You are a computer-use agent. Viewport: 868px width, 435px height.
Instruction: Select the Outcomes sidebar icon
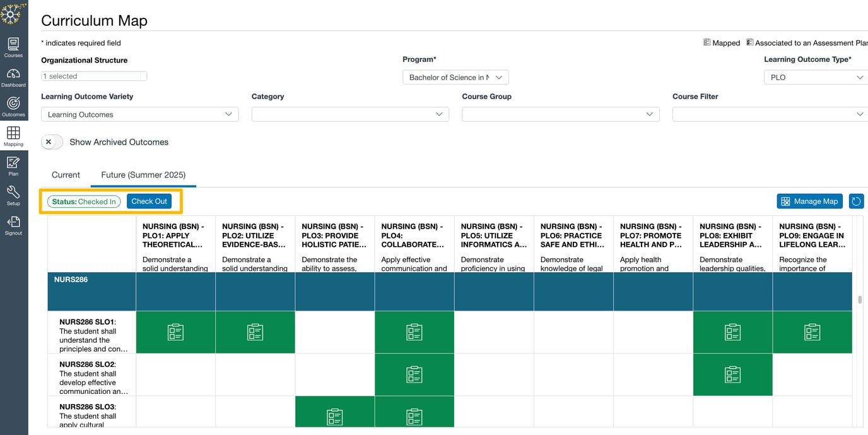pyautogui.click(x=13, y=105)
